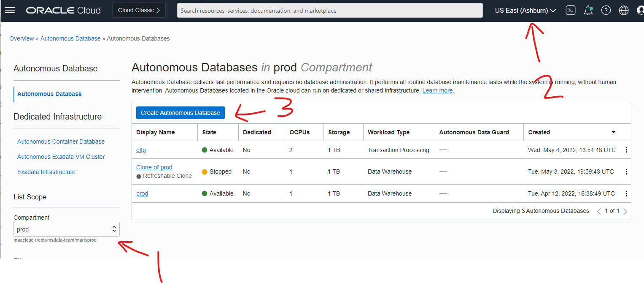Switch to Cloud Classic
Image resolution: width=644 pixels, height=283 pixels.
[x=139, y=11]
